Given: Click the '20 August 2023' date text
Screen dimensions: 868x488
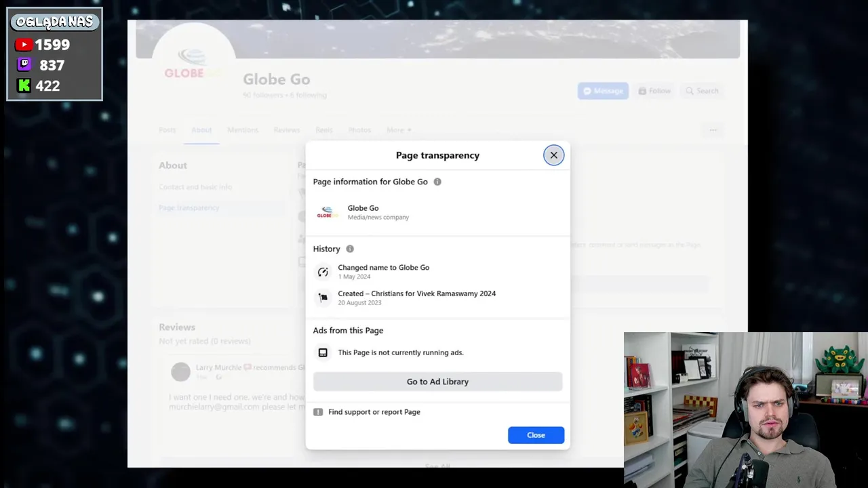Looking at the screenshot, I should (359, 303).
